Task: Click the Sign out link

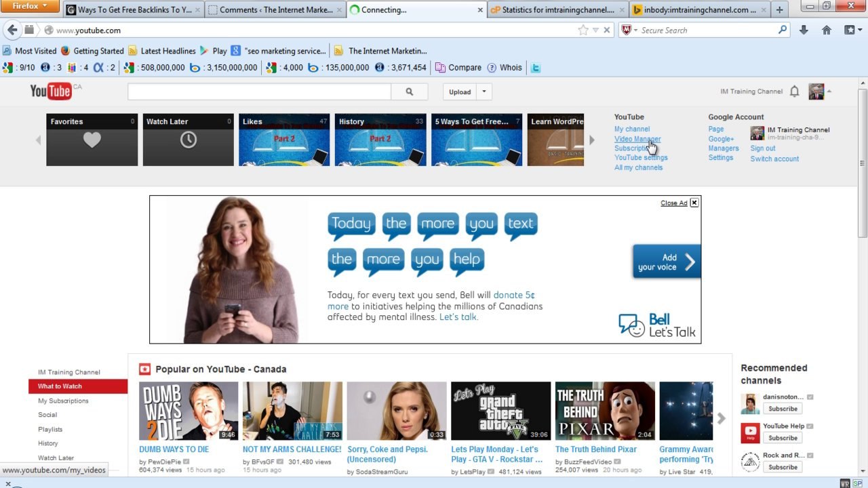Action: coord(763,148)
